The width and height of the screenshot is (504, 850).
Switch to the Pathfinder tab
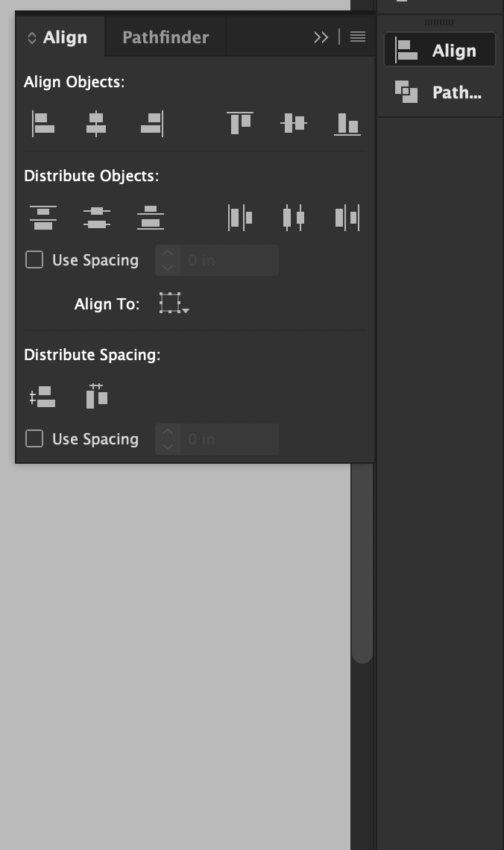165,37
